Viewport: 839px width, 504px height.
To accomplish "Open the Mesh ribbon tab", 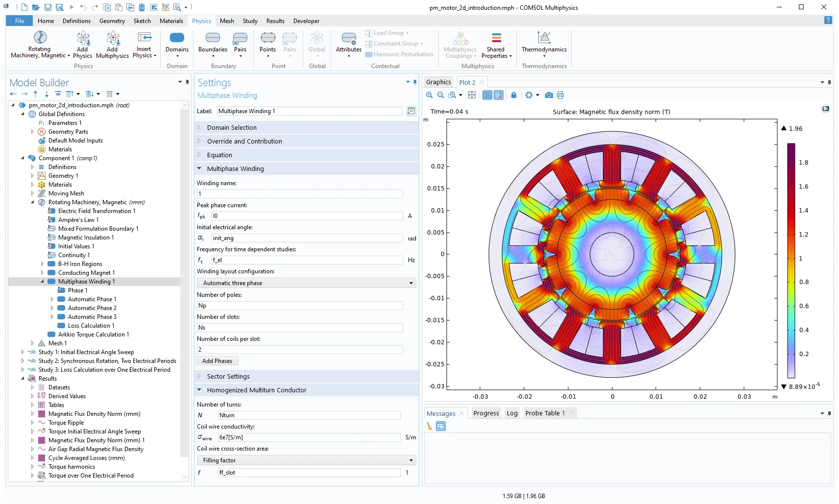I will click(227, 21).
